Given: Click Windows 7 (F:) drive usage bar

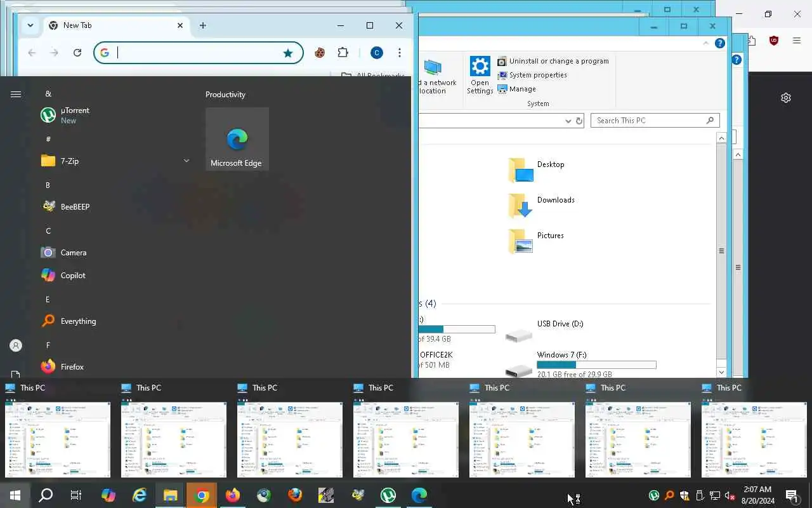Looking at the screenshot, I should (596, 365).
